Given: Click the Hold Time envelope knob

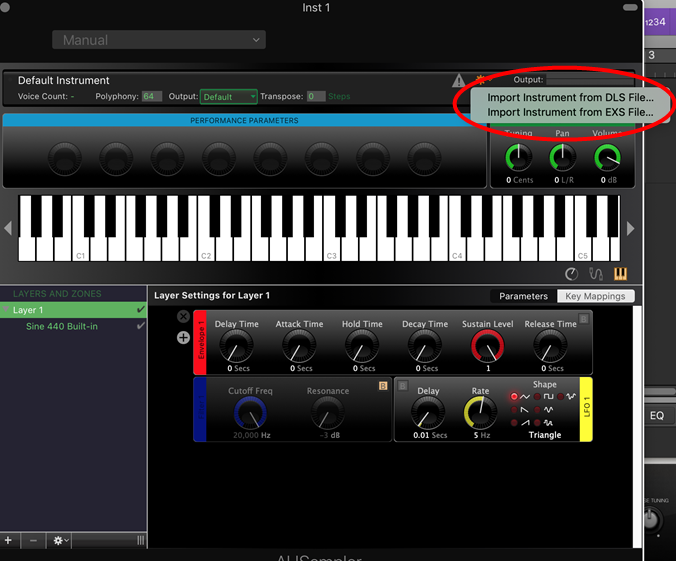Looking at the screenshot, I should point(362,346).
